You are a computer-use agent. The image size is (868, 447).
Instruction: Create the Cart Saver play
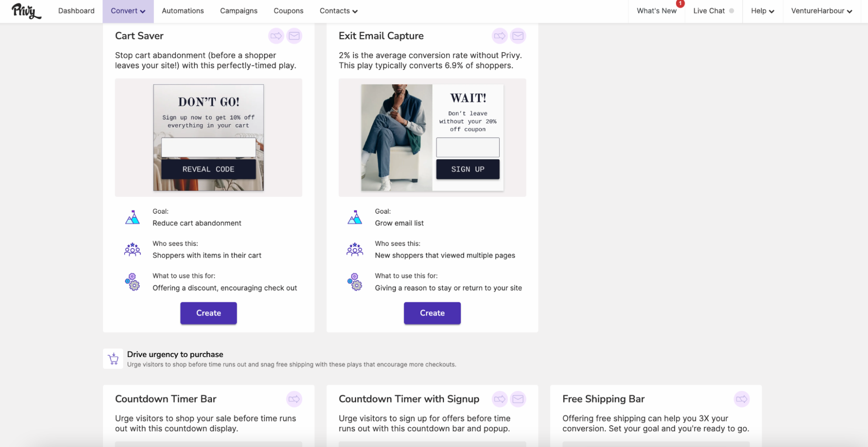[x=208, y=313]
